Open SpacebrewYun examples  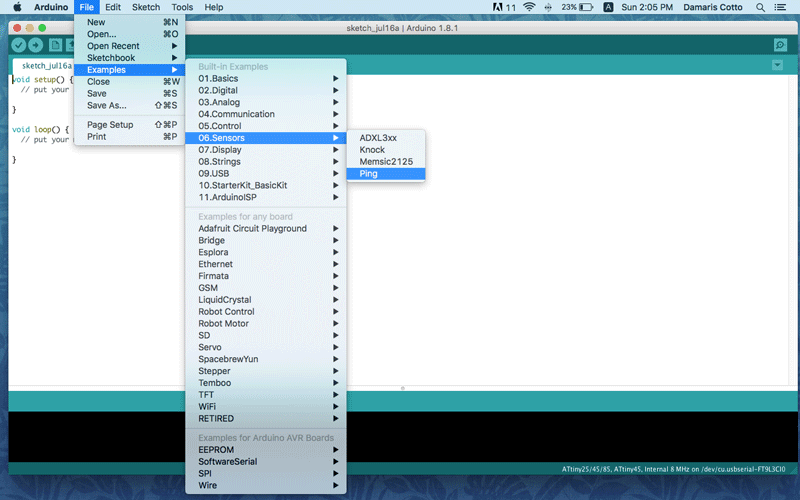point(266,359)
